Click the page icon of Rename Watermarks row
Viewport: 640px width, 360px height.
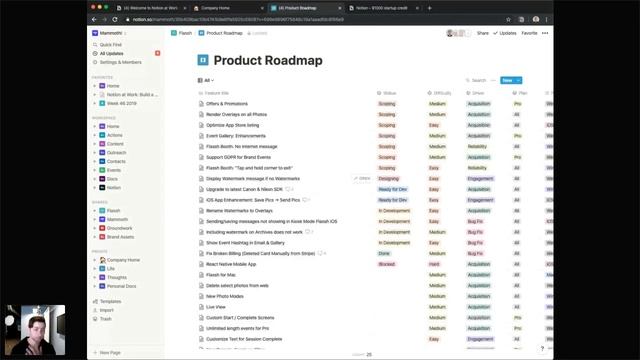point(201,211)
